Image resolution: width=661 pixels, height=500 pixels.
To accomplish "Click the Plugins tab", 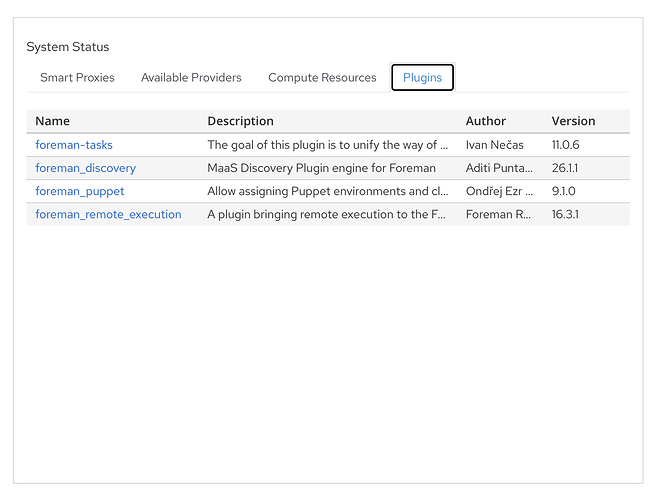I will [x=422, y=78].
